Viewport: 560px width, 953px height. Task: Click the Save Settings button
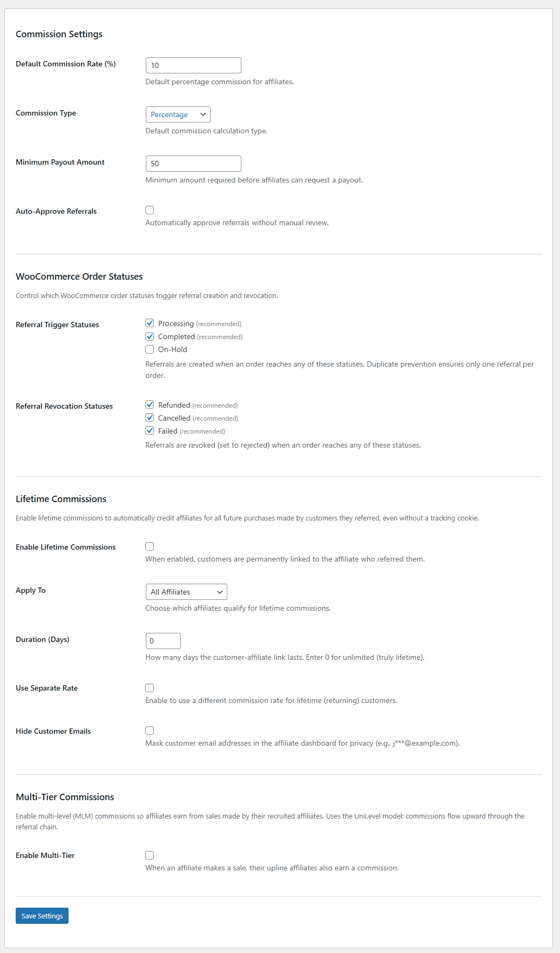(42, 916)
